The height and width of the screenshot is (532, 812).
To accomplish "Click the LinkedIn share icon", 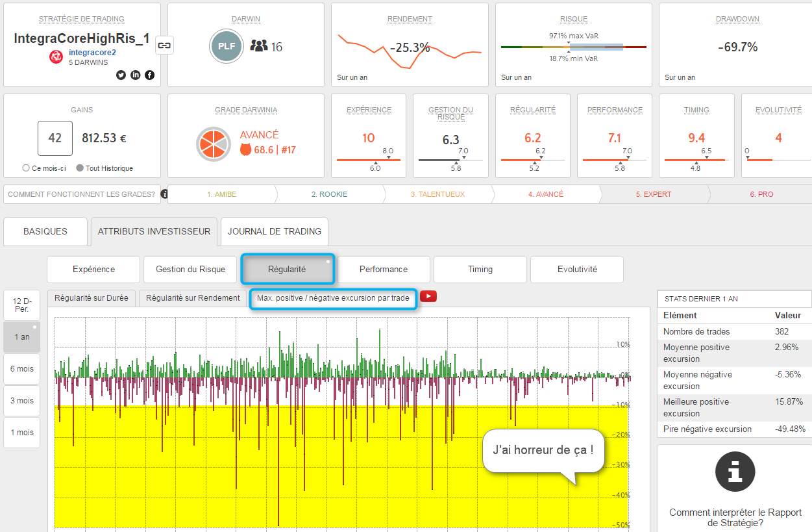I will (135, 75).
